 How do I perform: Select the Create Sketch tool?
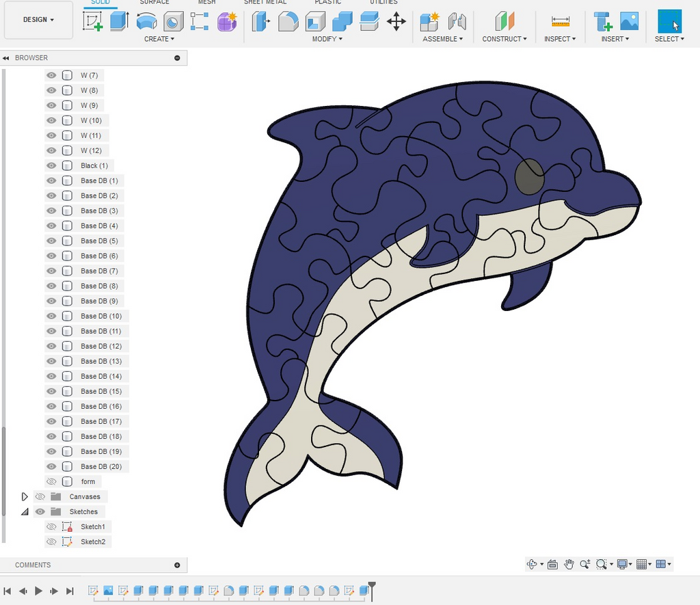93,21
